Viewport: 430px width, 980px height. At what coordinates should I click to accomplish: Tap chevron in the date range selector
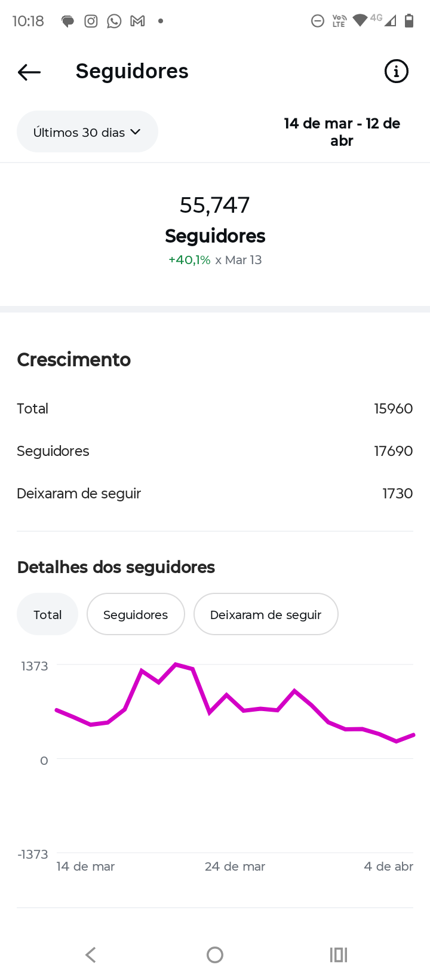pyautogui.click(x=136, y=132)
